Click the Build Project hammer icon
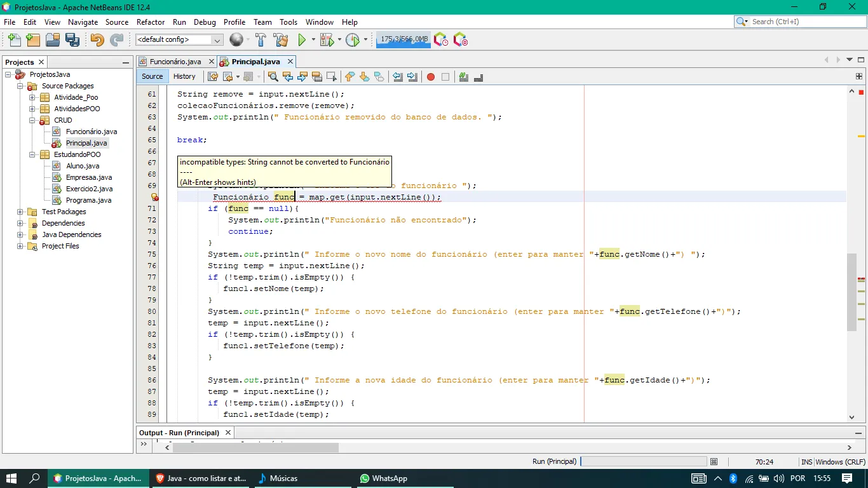This screenshot has height=488, width=868. pyautogui.click(x=261, y=39)
